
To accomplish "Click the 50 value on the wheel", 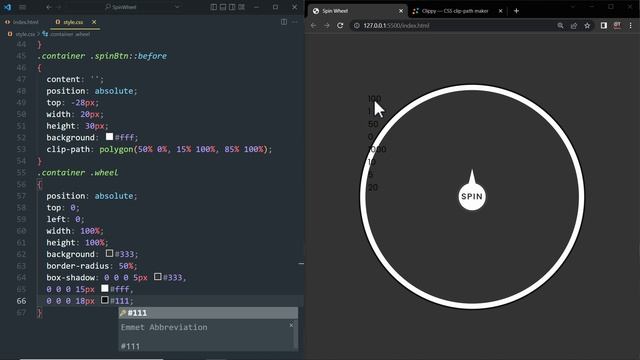I will click(x=373, y=124).
